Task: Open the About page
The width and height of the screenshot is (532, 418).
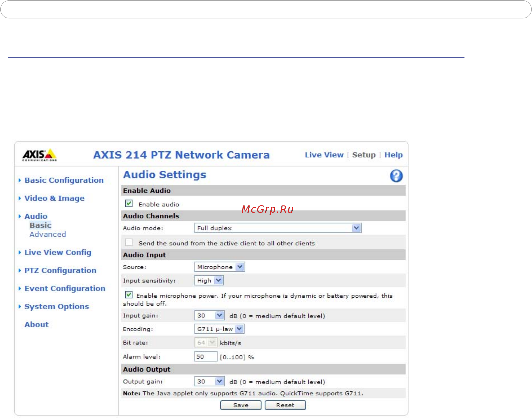Action: [37, 325]
